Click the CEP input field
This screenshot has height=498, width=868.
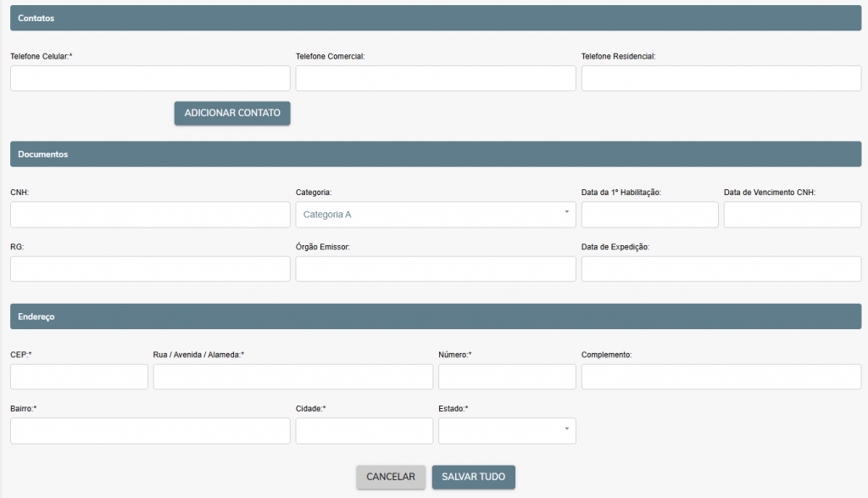tap(79, 377)
